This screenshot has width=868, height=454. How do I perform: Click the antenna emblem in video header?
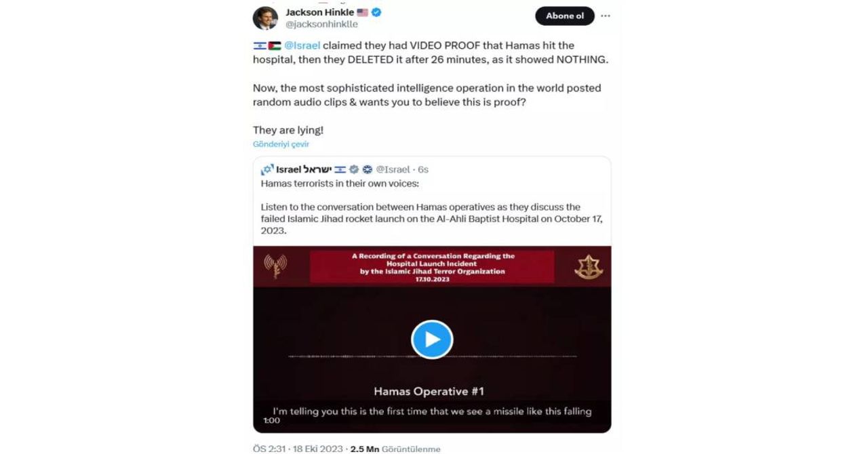(x=275, y=267)
